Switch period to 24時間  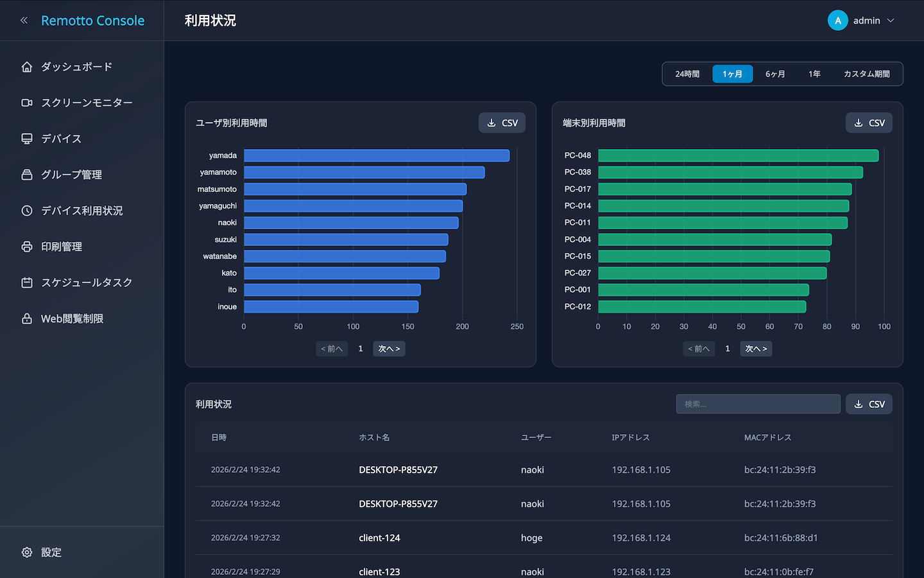[x=687, y=74]
